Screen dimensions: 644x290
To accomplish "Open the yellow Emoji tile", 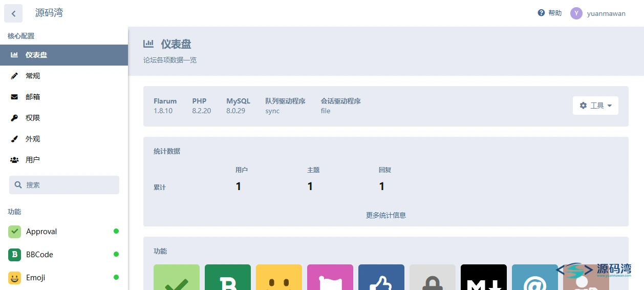I will click(x=279, y=277).
